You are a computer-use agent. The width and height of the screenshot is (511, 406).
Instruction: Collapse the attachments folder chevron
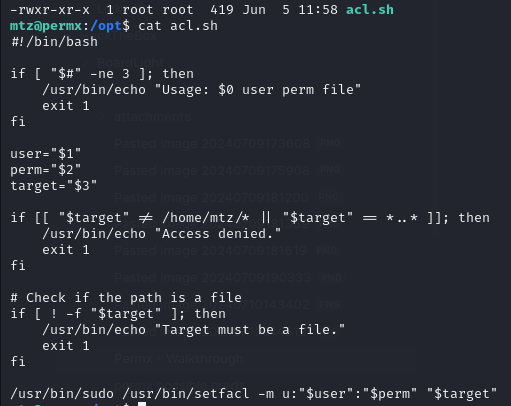pos(102,117)
